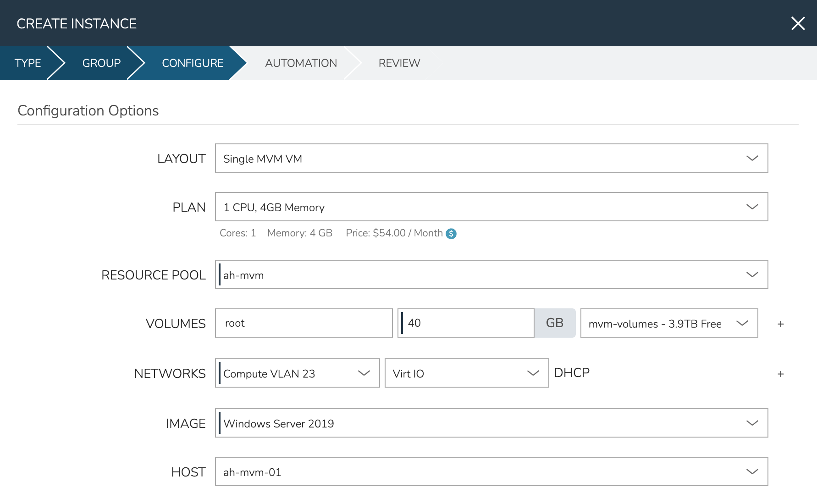Screen dimensions: 817x504
Task: Open the Host dropdown
Action: (491, 472)
